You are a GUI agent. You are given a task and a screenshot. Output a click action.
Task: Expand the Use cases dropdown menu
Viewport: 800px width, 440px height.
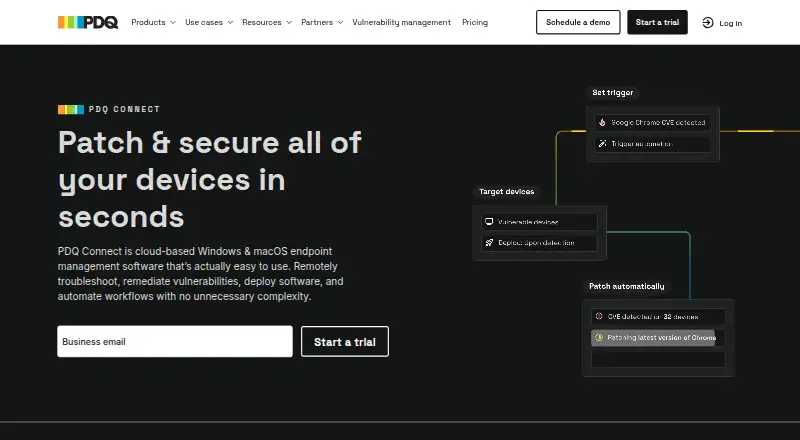pos(209,22)
